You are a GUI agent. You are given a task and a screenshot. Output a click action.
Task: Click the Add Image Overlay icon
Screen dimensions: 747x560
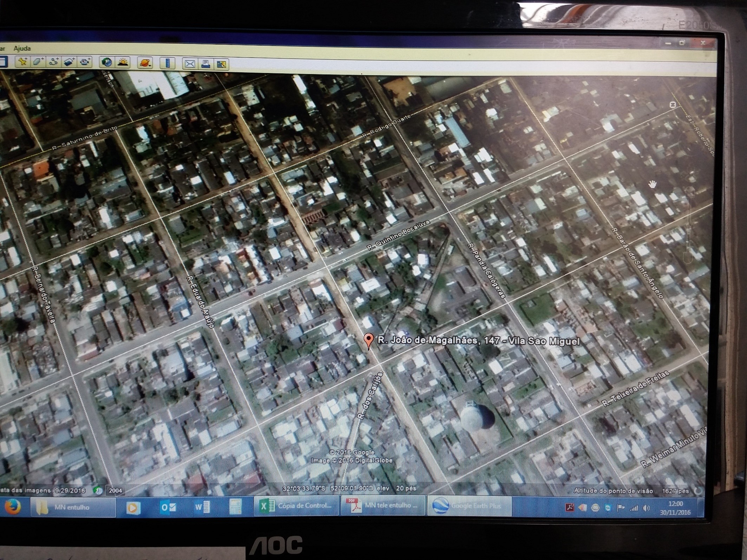click(69, 62)
